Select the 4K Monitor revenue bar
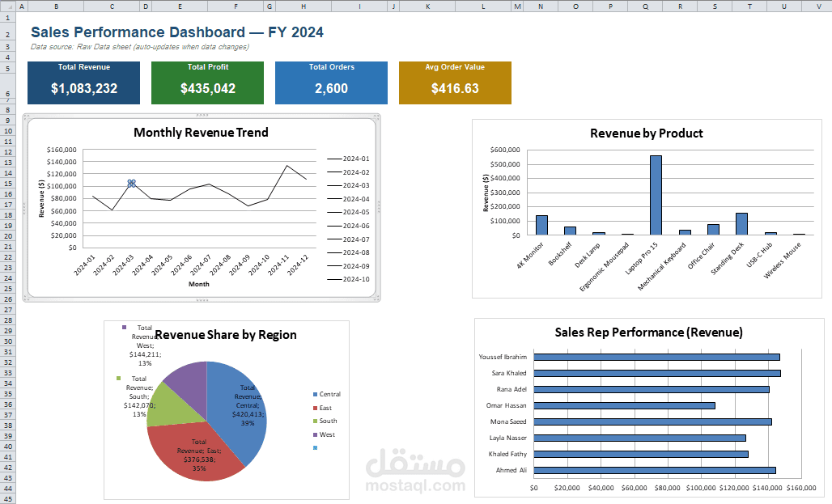The width and height of the screenshot is (832, 504). [541, 225]
